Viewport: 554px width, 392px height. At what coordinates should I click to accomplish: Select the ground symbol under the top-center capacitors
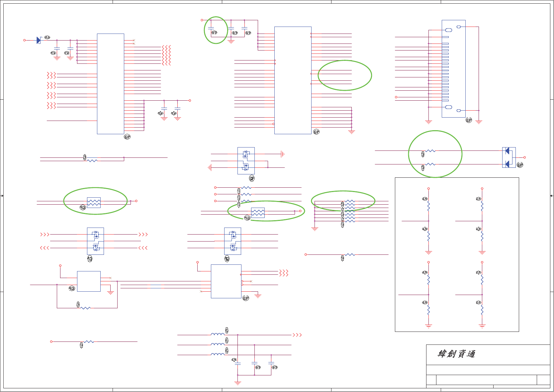pos(231,42)
